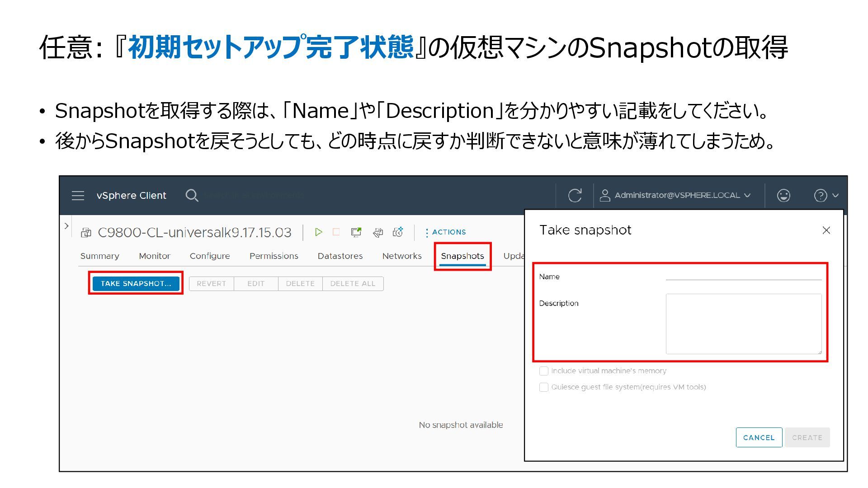Expand the left navigation panel chevron
This screenshot has width=868, height=488.
tap(66, 225)
